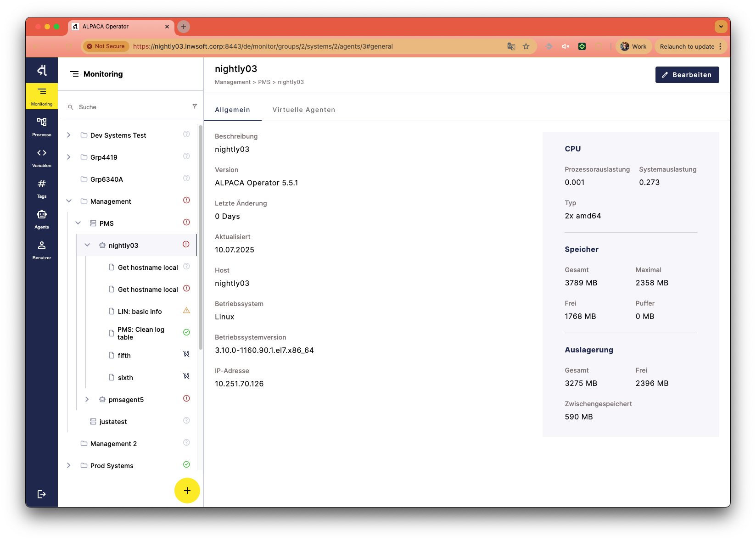756x541 pixels.
Task: Select the PMS: Clean log table check
Action: click(x=140, y=333)
